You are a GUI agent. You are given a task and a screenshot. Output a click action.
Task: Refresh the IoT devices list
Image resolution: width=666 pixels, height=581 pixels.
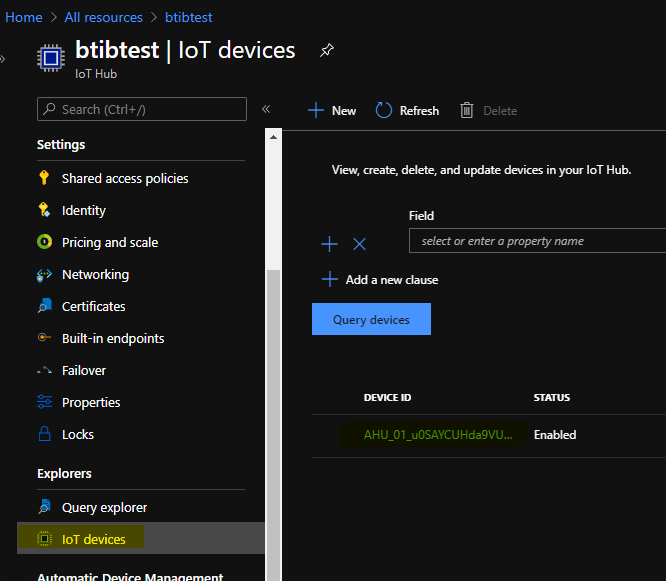(408, 111)
